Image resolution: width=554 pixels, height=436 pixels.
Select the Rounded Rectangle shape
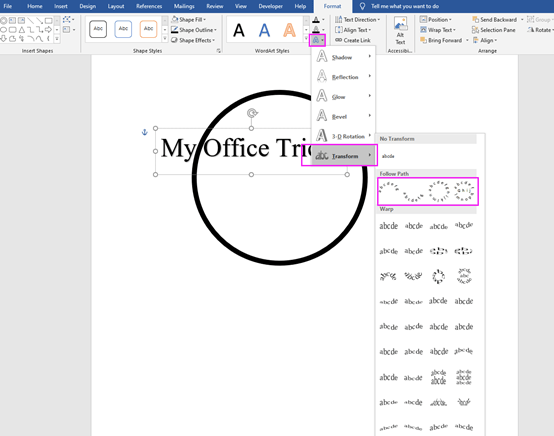[12, 30]
